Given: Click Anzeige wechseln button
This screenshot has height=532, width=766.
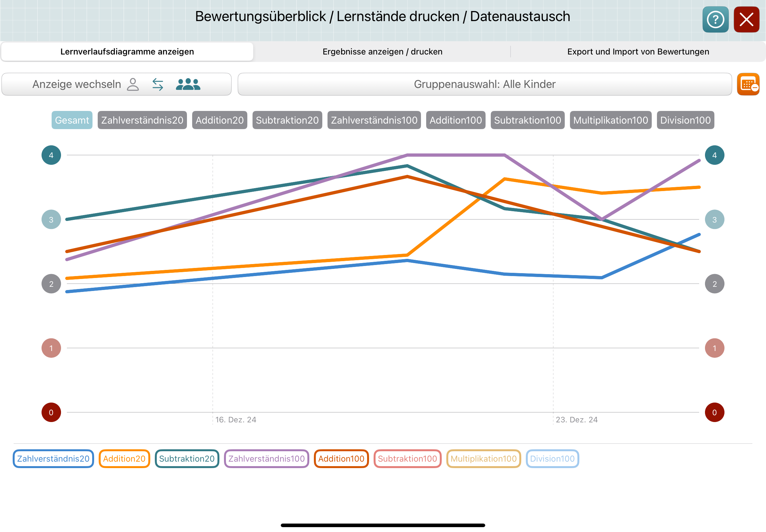Looking at the screenshot, I should pos(77,84).
